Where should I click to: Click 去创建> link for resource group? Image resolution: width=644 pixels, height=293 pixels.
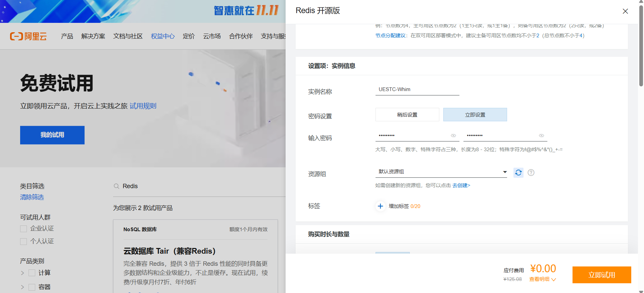pos(461,185)
